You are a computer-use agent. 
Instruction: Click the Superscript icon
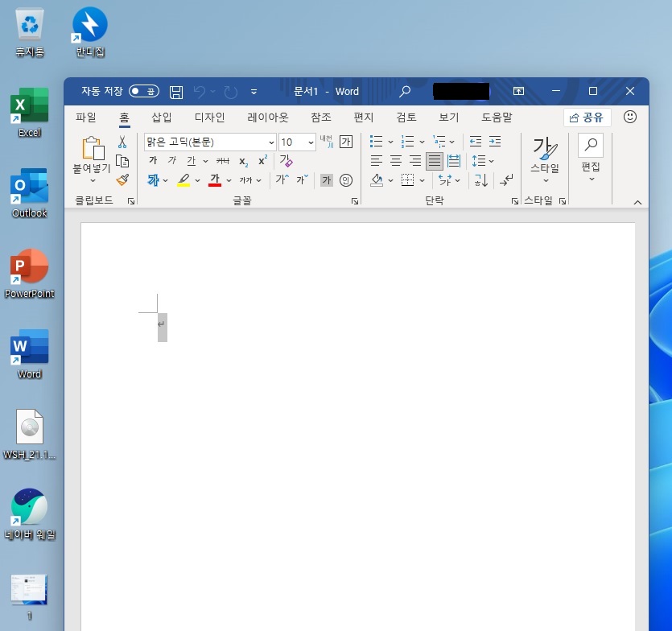point(263,161)
